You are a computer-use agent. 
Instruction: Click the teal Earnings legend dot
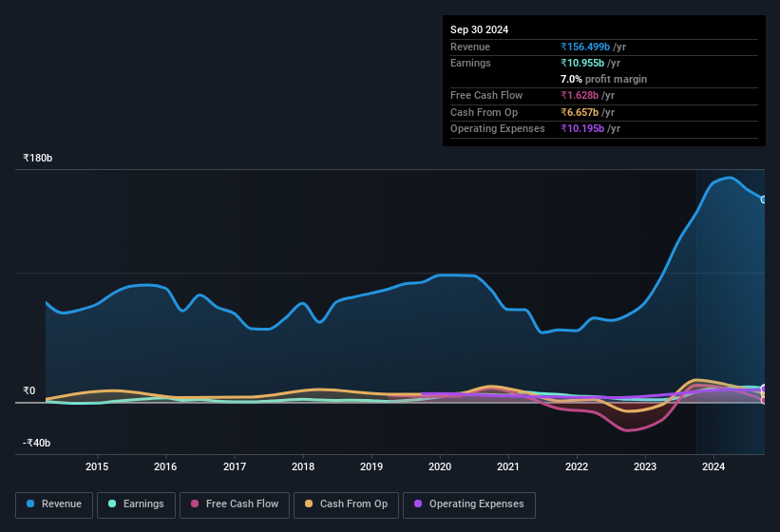coord(112,503)
